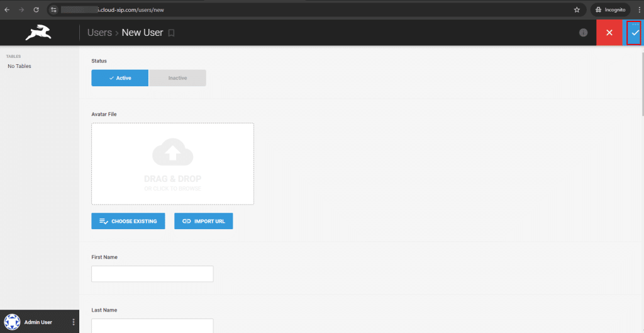Reload the browser page
The width and height of the screenshot is (644, 333).
click(x=36, y=10)
